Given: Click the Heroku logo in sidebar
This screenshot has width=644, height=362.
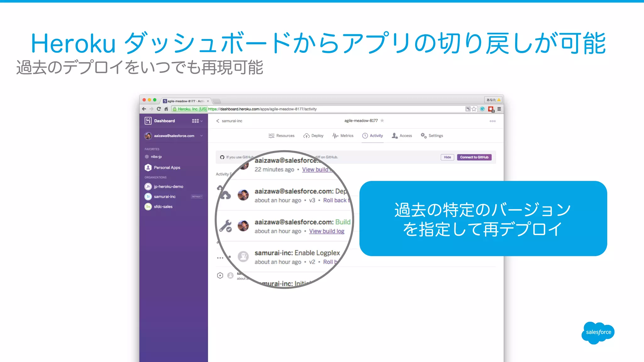Looking at the screenshot, I should pos(148,121).
